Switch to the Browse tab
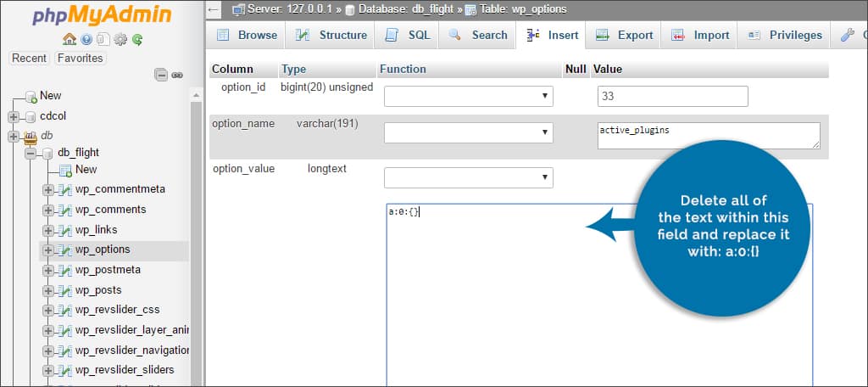The width and height of the screenshot is (868, 387). [x=247, y=35]
